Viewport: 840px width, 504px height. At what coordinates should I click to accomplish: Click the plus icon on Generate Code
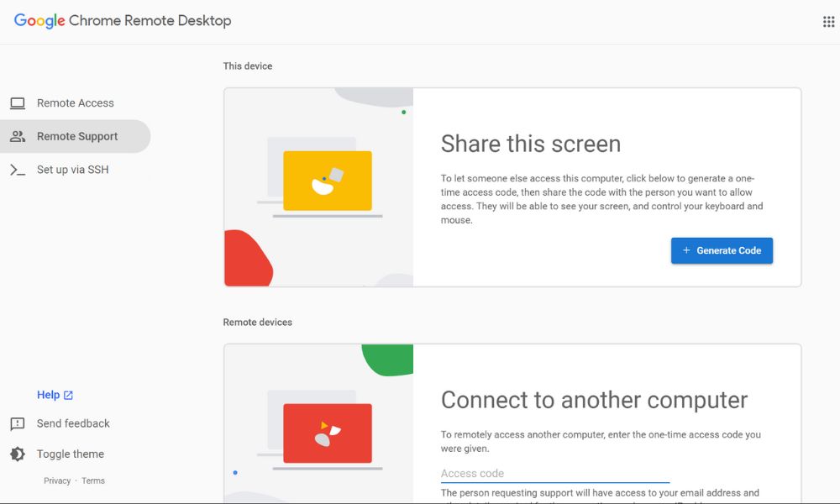click(x=686, y=250)
